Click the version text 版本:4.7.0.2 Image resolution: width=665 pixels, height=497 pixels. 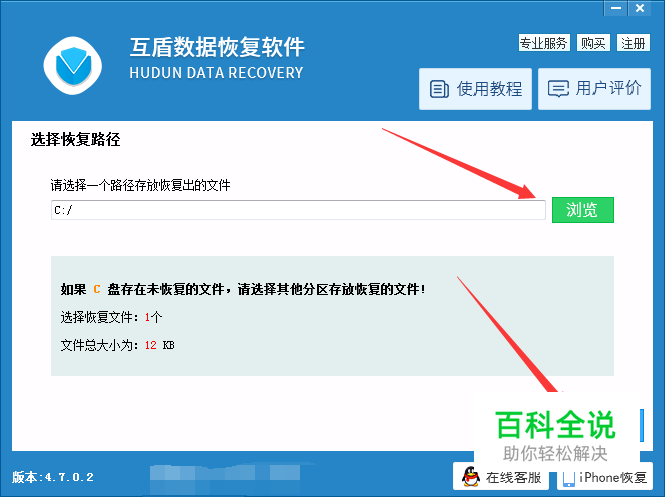tap(53, 477)
